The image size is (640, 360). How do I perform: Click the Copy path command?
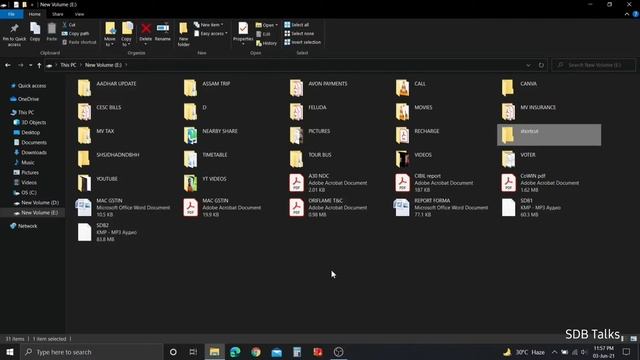click(x=76, y=33)
